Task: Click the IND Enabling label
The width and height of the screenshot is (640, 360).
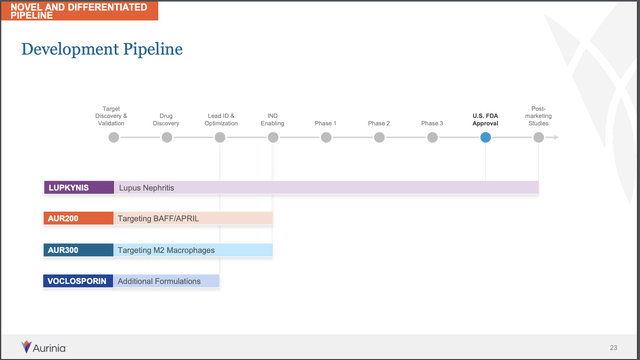Action: 273,120
